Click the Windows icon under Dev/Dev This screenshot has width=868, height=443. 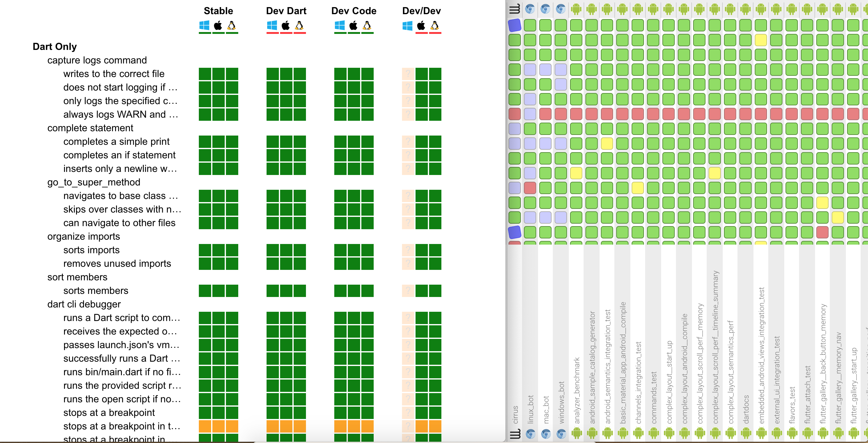coord(408,25)
